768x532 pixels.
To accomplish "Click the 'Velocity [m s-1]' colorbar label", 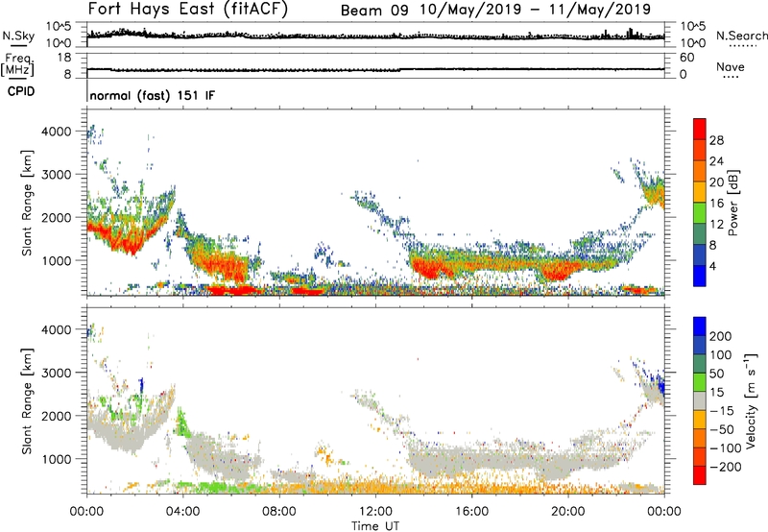I will point(750,400).
